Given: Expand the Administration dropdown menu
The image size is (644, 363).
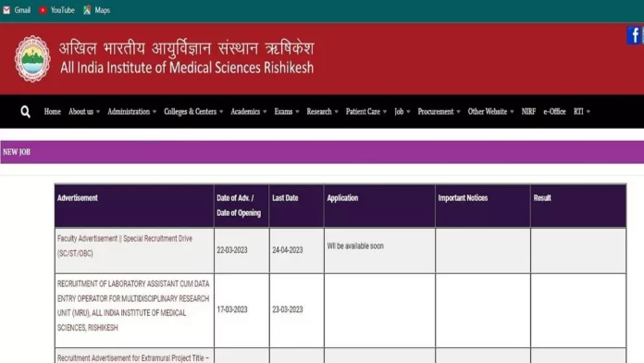Looking at the screenshot, I should point(131,111).
